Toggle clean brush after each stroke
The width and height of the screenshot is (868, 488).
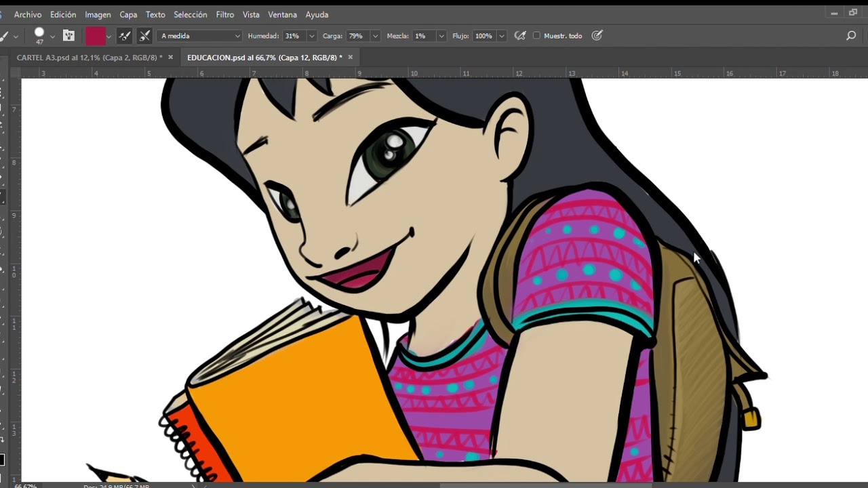[x=144, y=36]
